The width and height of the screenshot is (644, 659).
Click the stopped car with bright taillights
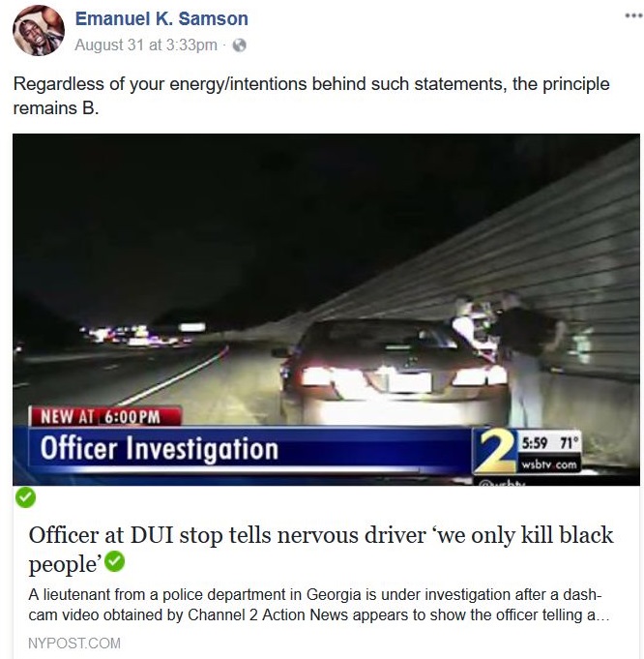(393, 372)
